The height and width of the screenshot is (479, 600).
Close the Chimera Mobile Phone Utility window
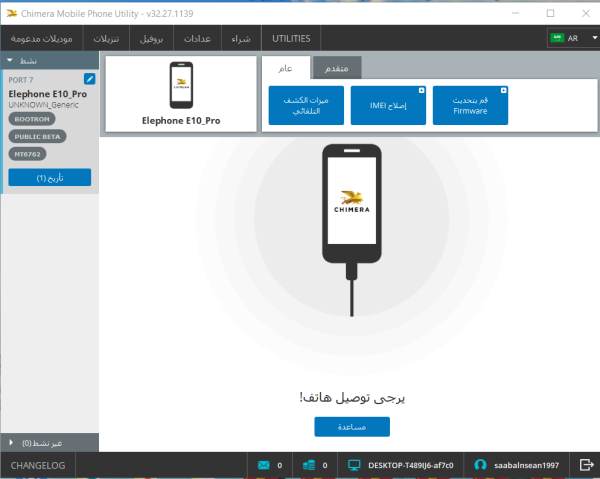tap(586, 13)
